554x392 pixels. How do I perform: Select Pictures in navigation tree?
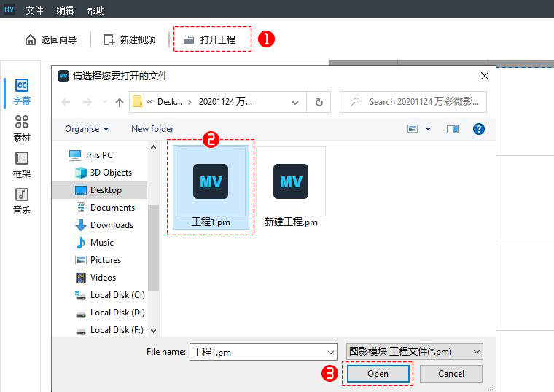tap(98, 260)
